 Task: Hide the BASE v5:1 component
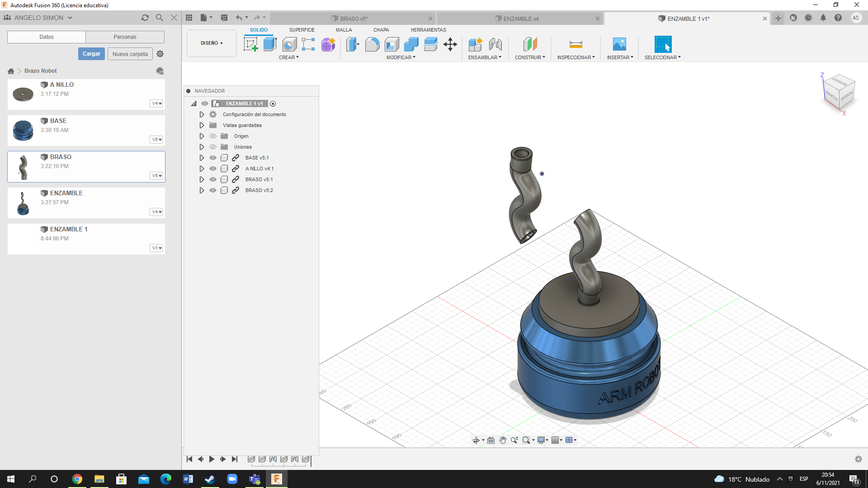(213, 158)
